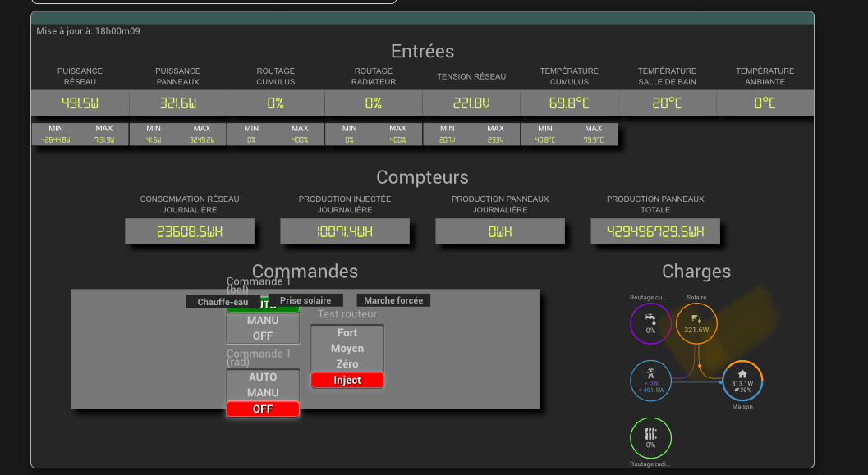Viewport: 868px width, 475px height.
Task: Click the Puissance réseau MIN/MAX box
Action: [x=80, y=135]
